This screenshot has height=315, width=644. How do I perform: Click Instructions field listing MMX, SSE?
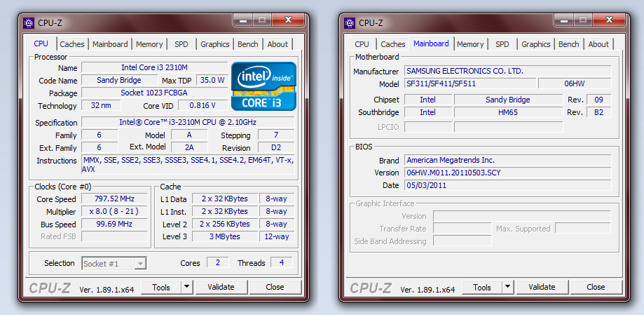pos(188,165)
